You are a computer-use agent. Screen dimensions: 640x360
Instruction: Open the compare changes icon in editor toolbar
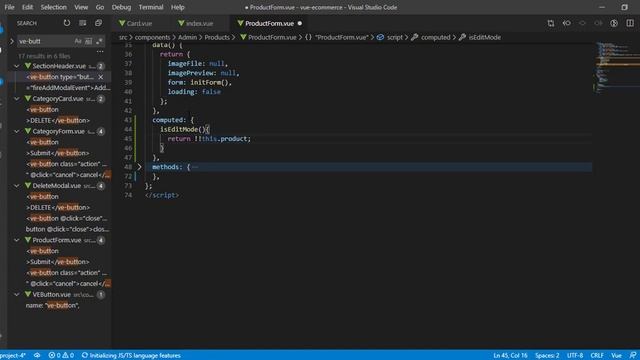tap(551, 23)
